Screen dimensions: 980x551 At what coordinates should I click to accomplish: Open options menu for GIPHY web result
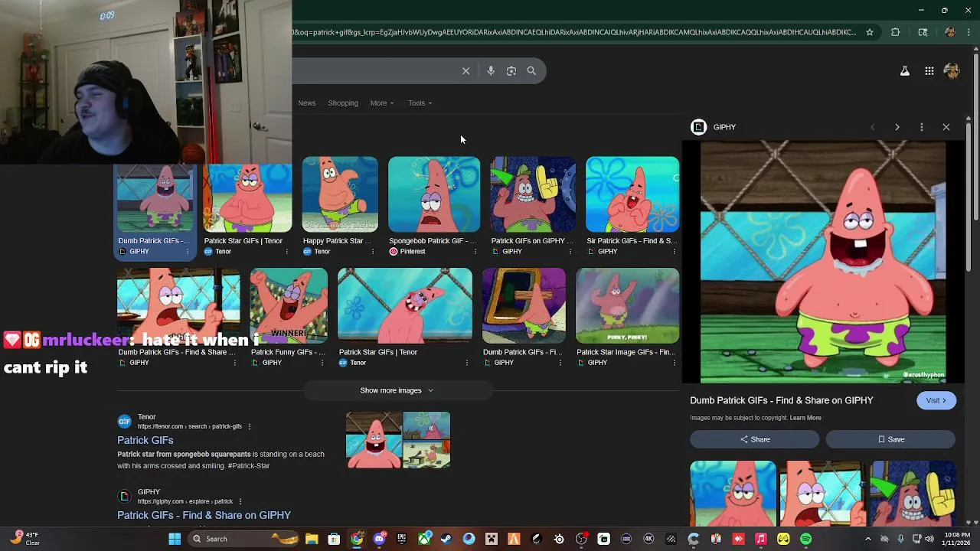(240, 501)
